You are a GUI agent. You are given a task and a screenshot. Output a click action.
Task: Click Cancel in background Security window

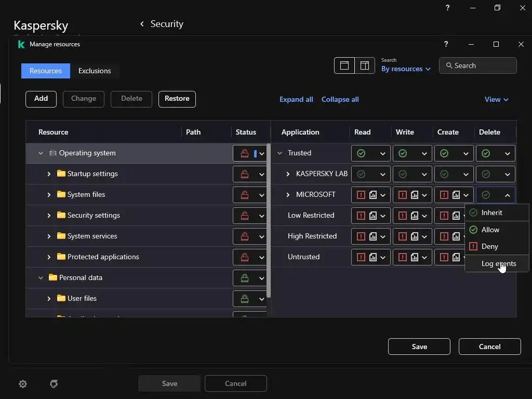(236, 383)
